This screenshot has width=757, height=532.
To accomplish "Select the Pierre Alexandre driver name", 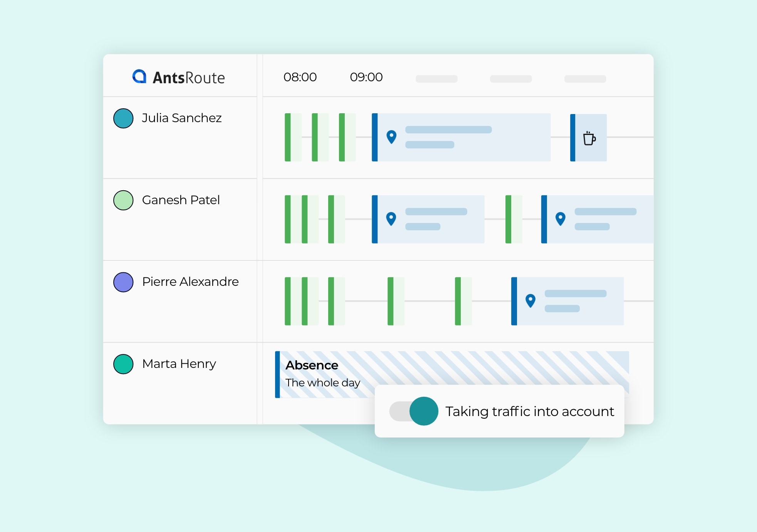I will 190,282.
